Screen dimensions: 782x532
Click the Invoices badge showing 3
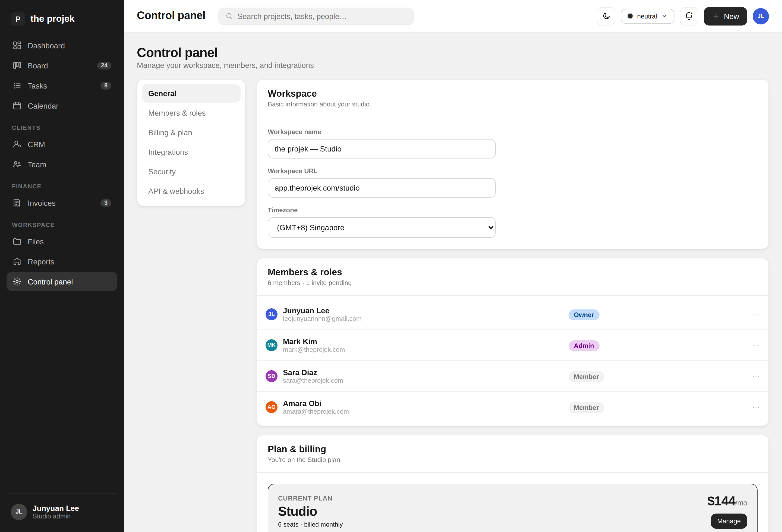click(x=106, y=203)
